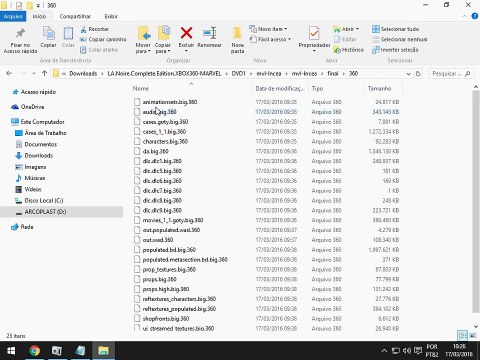Click the file list vertical scrollbar

coord(476,202)
